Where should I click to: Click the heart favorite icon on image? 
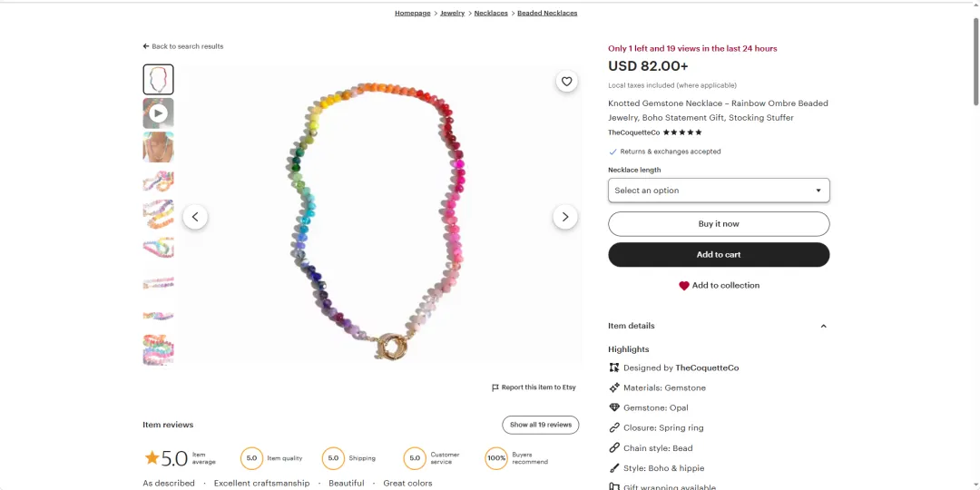point(567,82)
